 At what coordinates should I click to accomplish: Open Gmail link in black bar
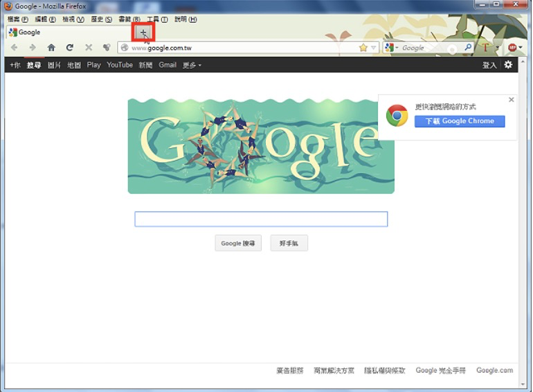[x=168, y=65]
